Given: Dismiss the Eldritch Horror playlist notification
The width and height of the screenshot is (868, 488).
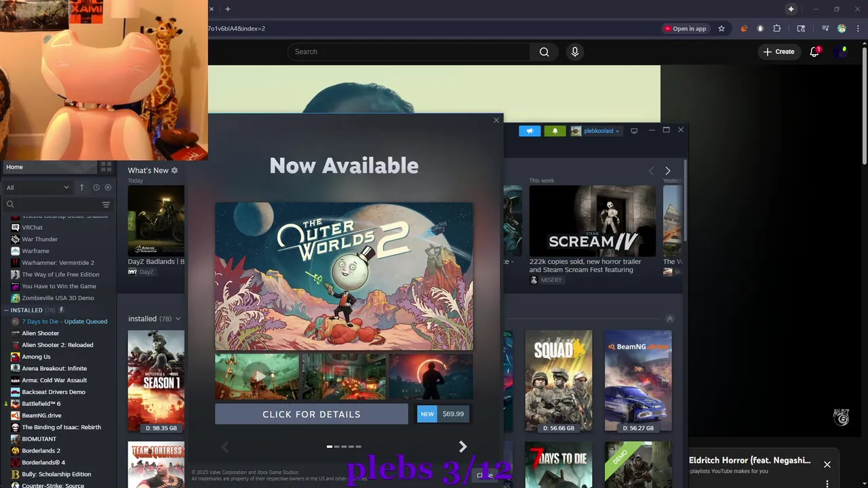Looking at the screenshot, I should 827,464.
